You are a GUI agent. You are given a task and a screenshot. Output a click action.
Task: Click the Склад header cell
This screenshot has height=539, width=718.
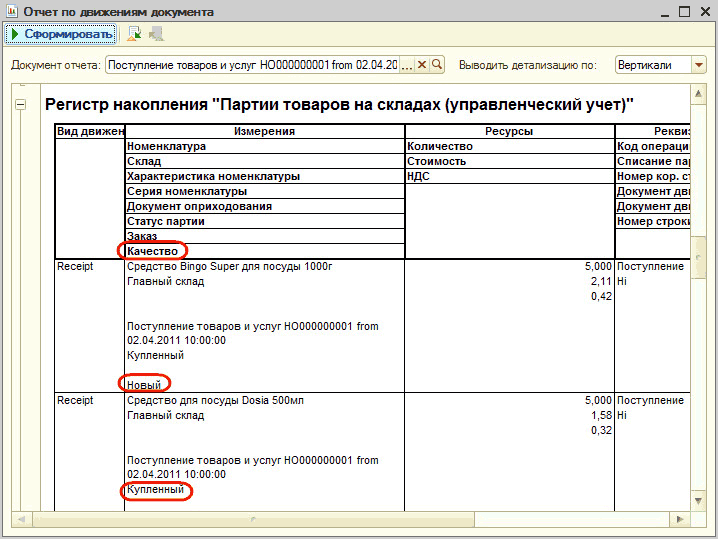coord(265,161)
